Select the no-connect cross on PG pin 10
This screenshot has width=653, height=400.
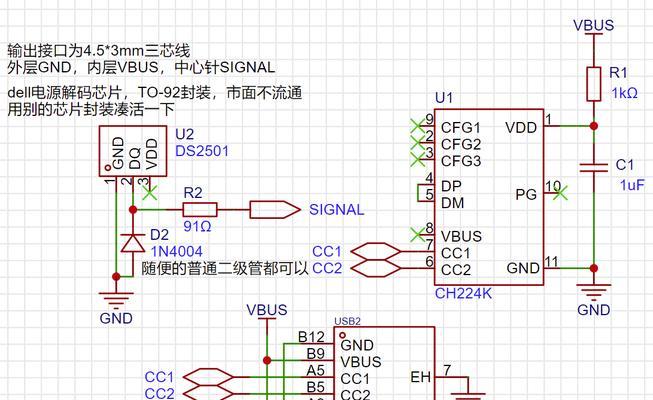coord(560,193)
